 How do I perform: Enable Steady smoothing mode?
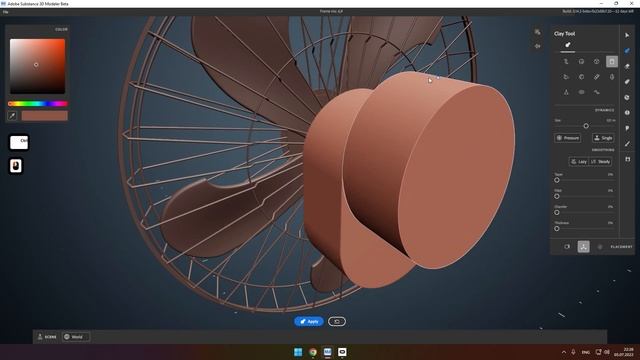coord(600,162)
